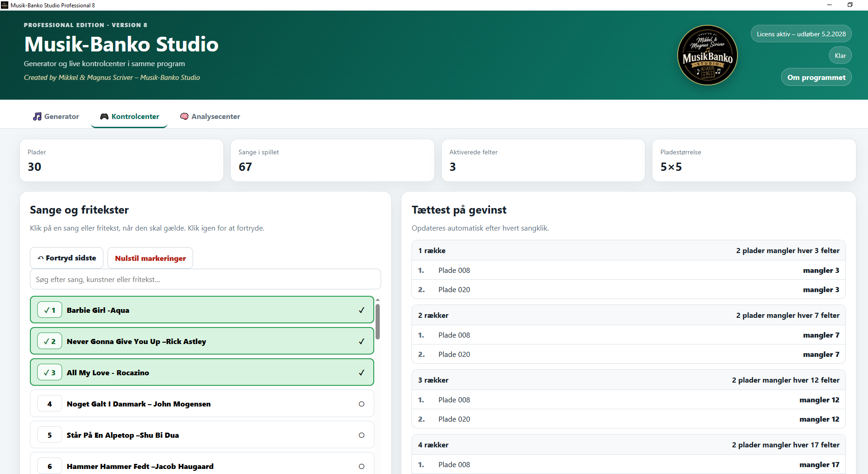Click the song list scroll up arrow
Screen dimensions: 868x474
[x=377, y=299]
